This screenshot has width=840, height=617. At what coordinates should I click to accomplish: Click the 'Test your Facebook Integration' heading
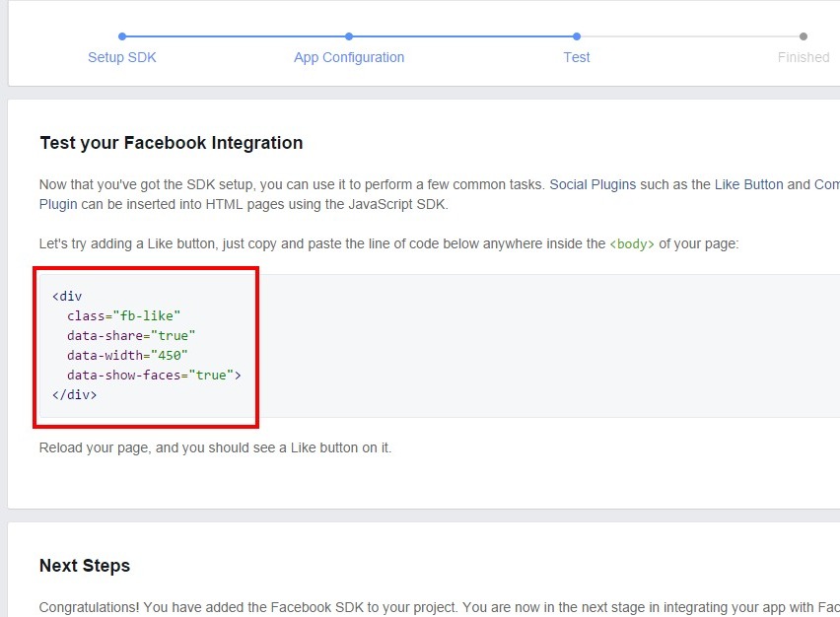coord(172,143)
